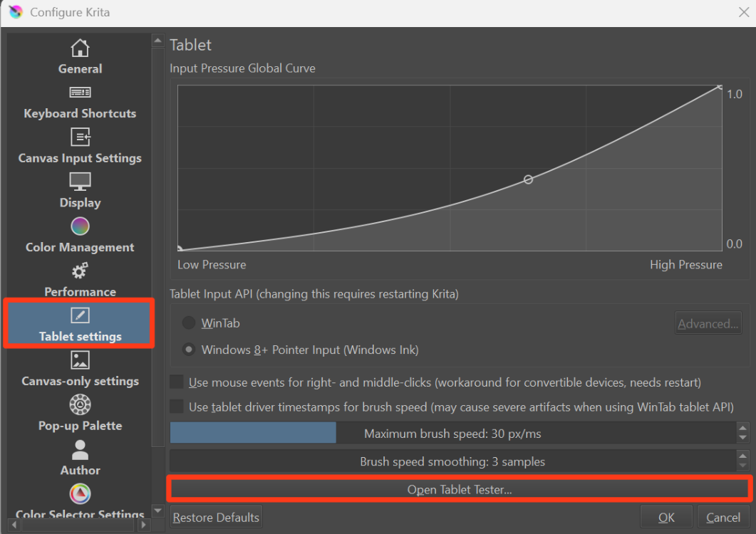Select Canvas Input Settings icon

point(80,137)
